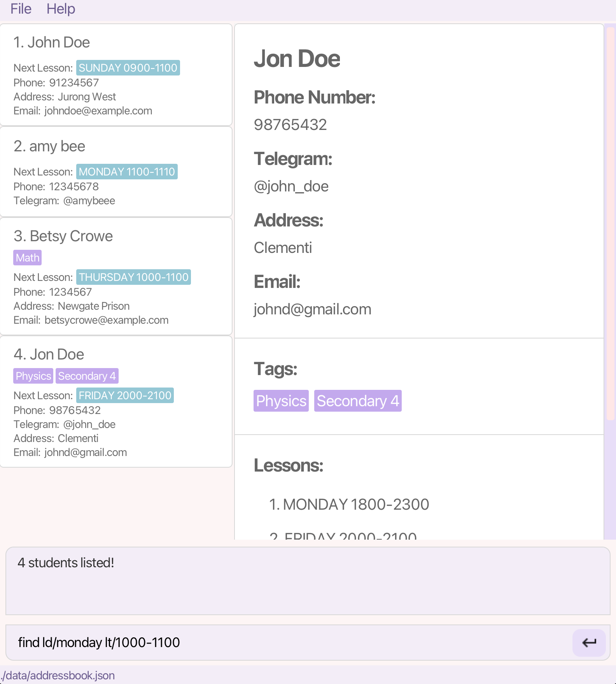
Task: Open the Help menu
Action: point(61,9)
